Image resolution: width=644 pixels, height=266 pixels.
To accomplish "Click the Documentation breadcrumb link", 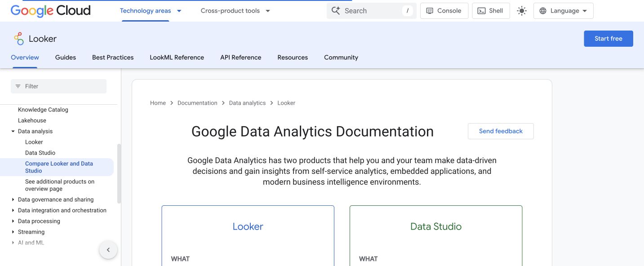I will (x=197, y=103).
